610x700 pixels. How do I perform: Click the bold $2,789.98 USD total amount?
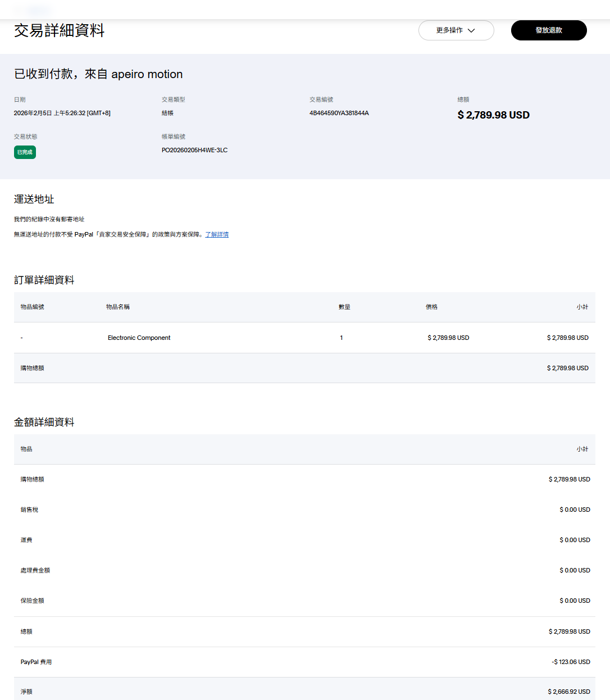point(493,115)
